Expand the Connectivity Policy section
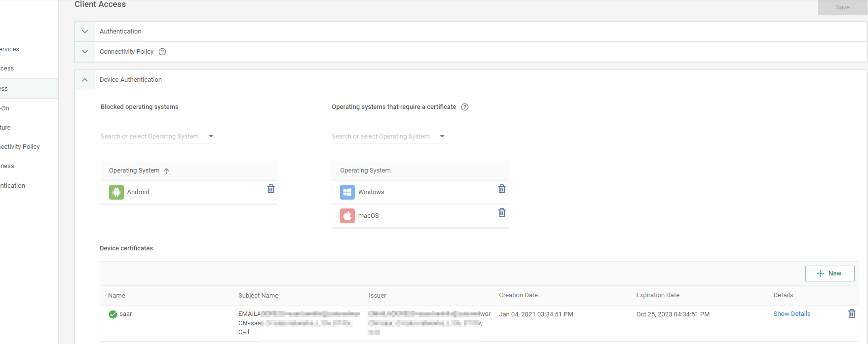Viewport: 868px width, 344px height. tap(85, 52)
